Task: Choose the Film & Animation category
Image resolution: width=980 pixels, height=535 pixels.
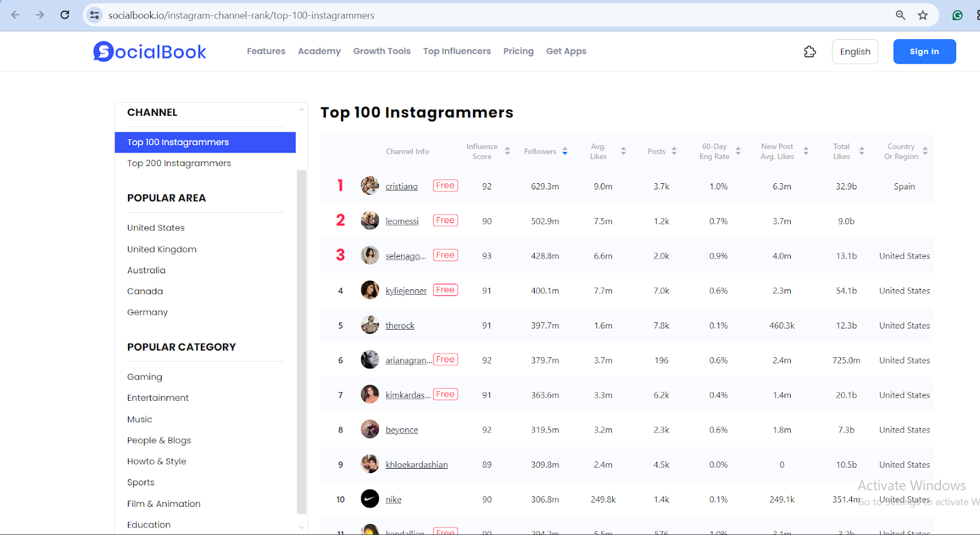Action: pos(164,504)
